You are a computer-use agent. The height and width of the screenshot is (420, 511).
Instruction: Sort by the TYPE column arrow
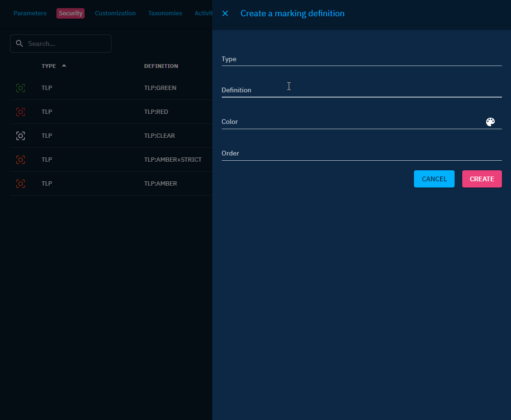(64, 66)
